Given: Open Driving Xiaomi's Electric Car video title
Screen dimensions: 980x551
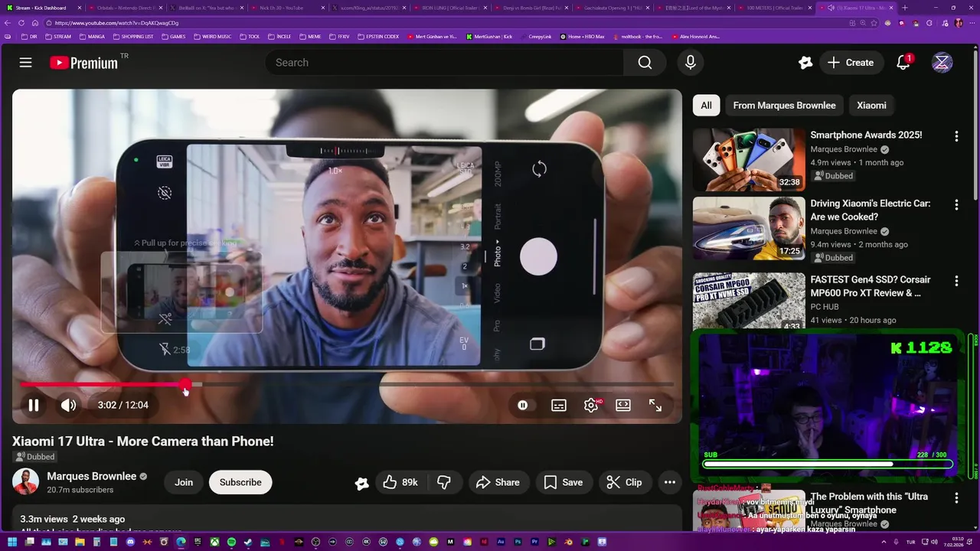Looking at the screenshot, I should point(871,210).
